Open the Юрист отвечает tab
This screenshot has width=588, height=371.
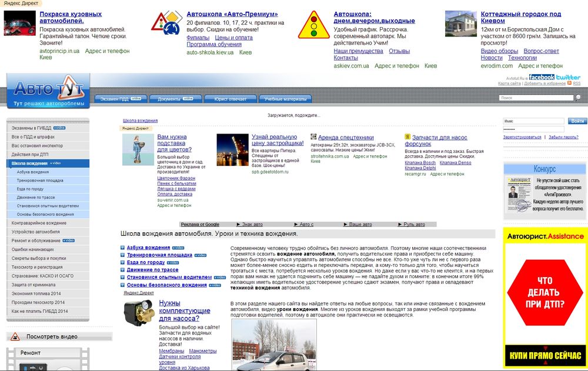pyautogui.click(x=230, y=99)
